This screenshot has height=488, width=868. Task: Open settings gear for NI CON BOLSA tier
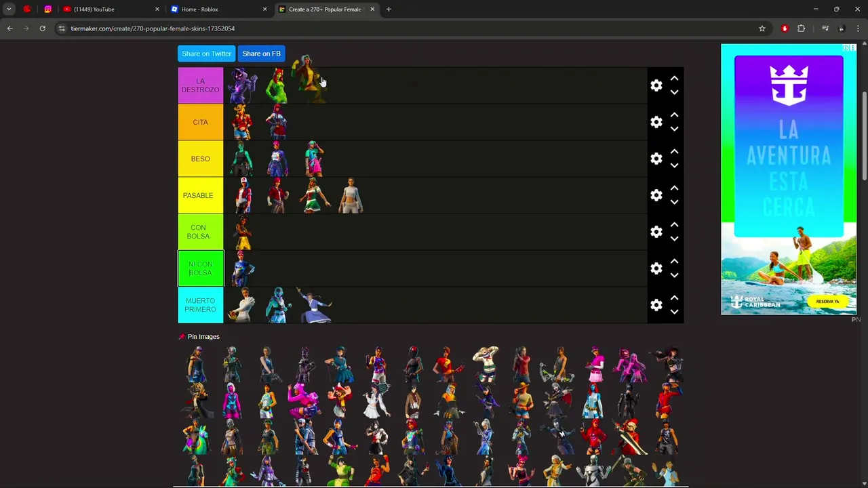[656, 268]
